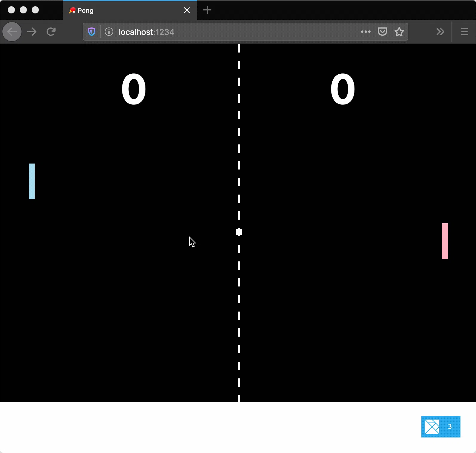Open the Firefox hamburger menu

464,32
